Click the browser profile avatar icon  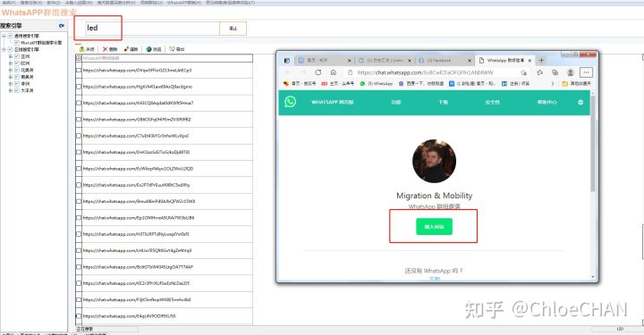pos(570,72)
